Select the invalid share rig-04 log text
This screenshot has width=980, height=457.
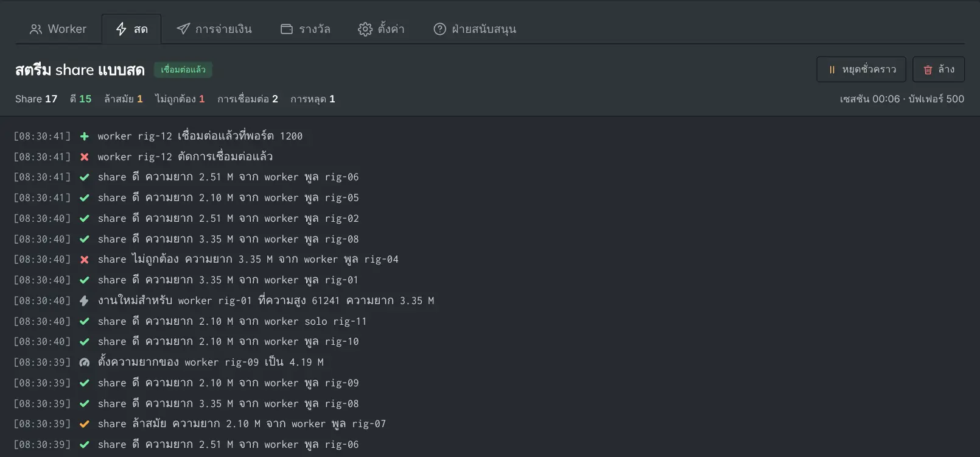click(248, 260)
